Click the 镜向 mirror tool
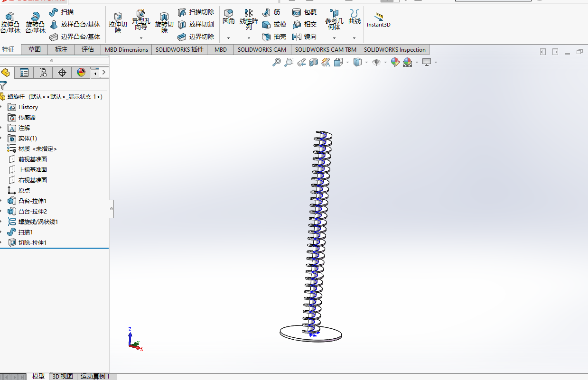Image resolution: width=588 pixels, height=380 pixels. point(305,37)
